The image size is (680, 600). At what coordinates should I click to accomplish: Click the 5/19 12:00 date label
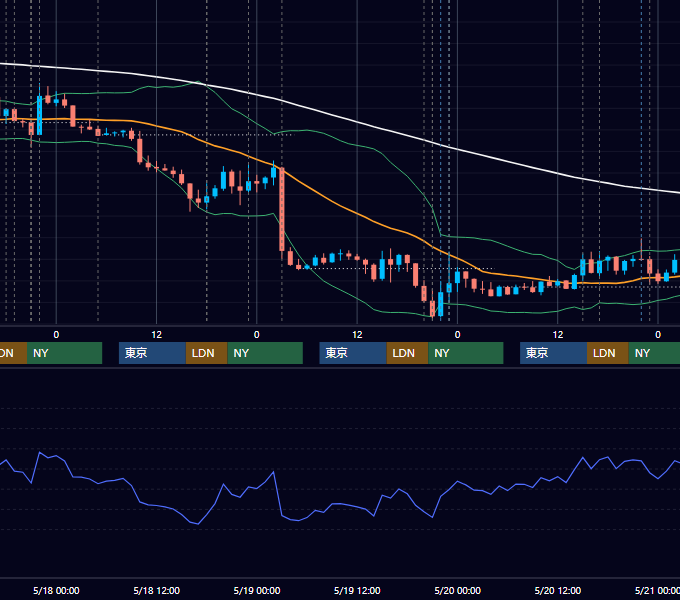[x=357, y=590]
